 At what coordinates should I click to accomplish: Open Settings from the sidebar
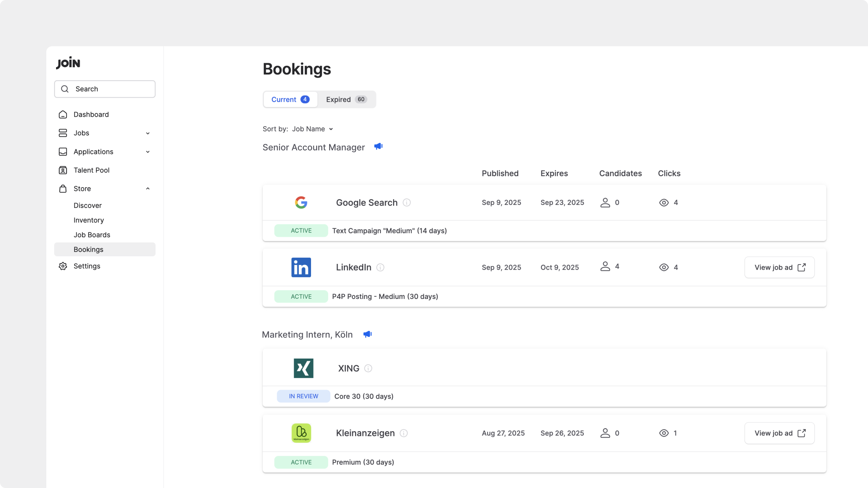point(87,266)
